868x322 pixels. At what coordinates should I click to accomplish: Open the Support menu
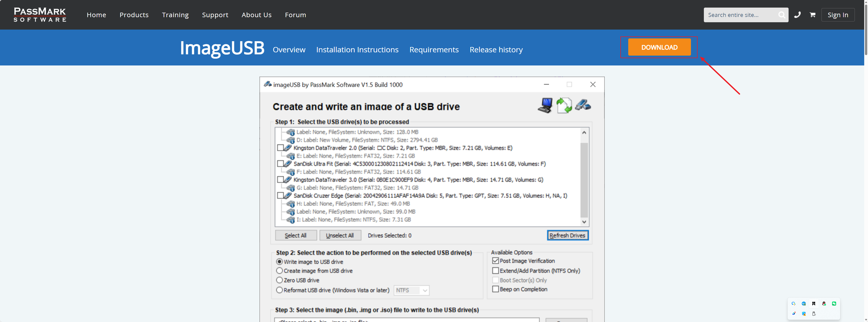(x=215, y=15)
